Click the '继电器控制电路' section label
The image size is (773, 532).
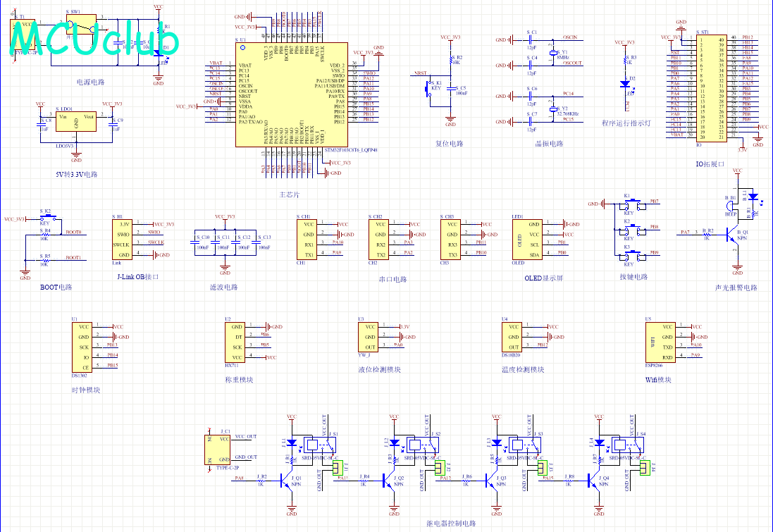[451, 523]
